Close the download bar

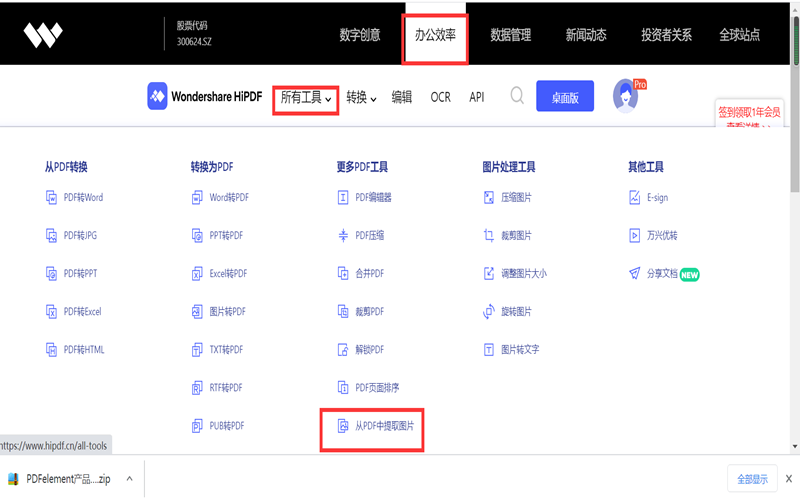(x=788, y=479)
